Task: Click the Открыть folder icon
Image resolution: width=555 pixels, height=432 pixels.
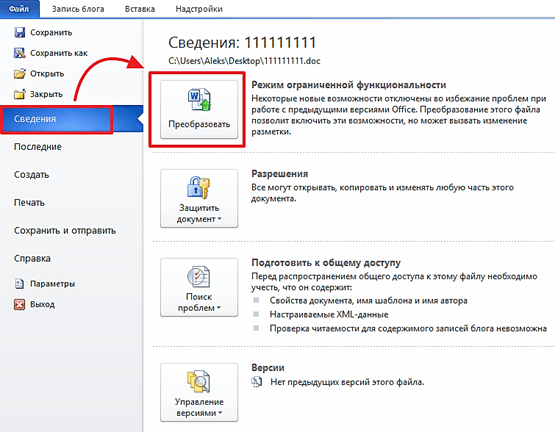Action: coord(19,73)
